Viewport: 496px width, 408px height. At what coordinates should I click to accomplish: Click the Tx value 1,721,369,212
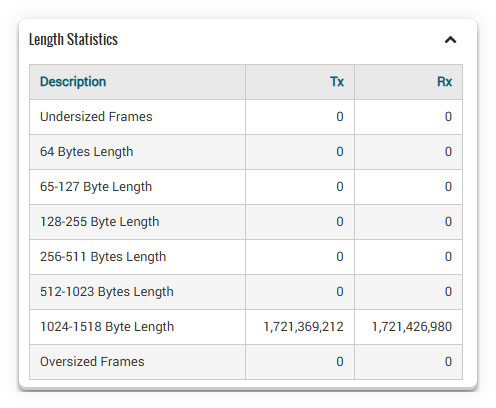pyautogui.click(x=303, y=327)
